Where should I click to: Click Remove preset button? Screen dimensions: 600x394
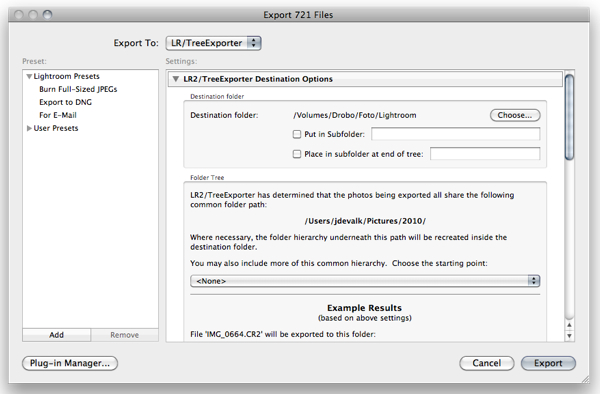[125, 335]
